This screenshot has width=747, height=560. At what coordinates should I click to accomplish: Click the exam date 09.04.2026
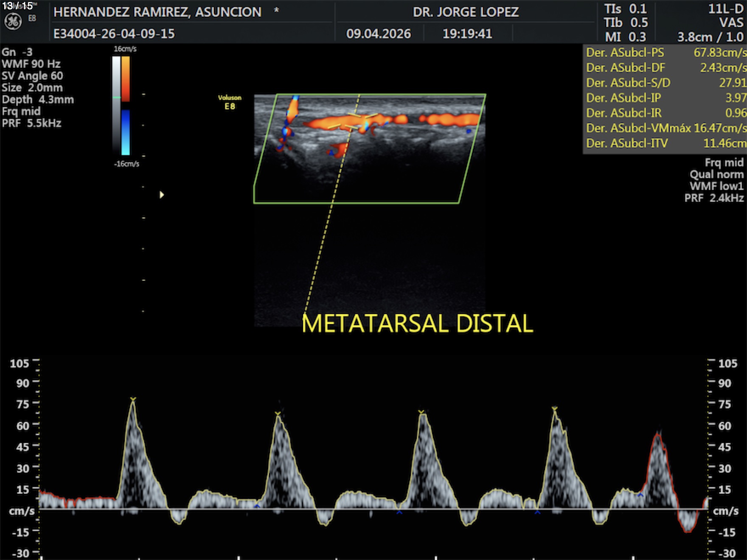(x=379, y=34)
